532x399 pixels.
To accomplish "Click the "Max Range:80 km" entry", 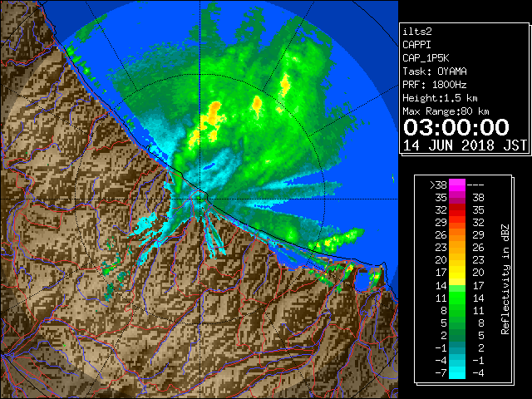I will pos(446,111).
